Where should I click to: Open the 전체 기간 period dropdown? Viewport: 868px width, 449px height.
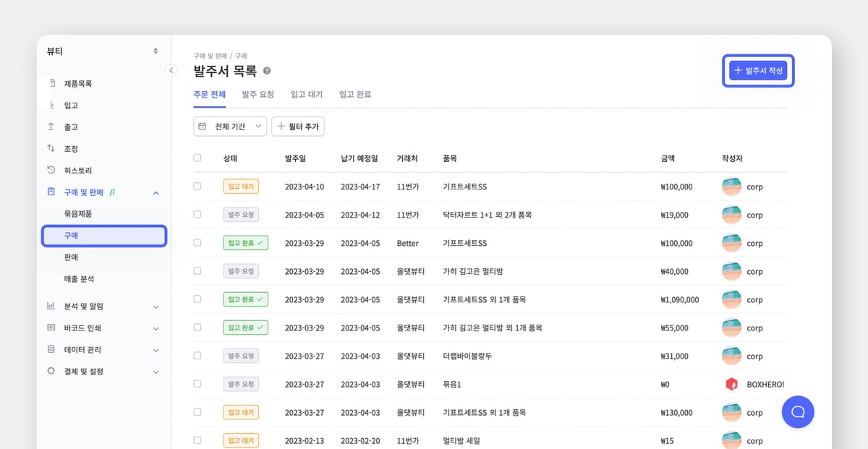[x=229, y=126]
